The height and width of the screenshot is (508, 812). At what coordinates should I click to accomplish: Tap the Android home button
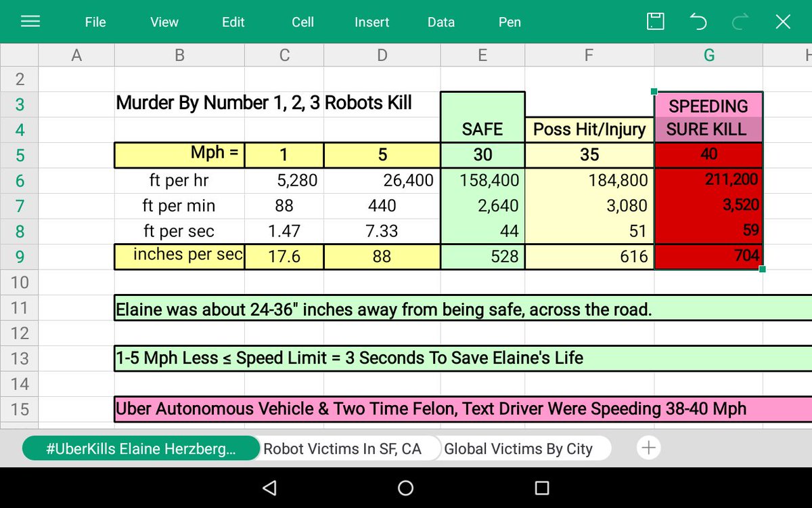click(405, 488)
